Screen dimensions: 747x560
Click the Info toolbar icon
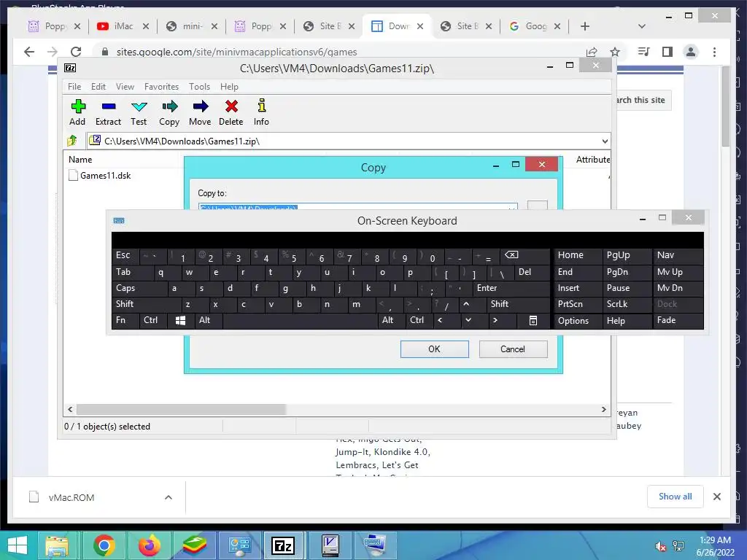point(261,112)
